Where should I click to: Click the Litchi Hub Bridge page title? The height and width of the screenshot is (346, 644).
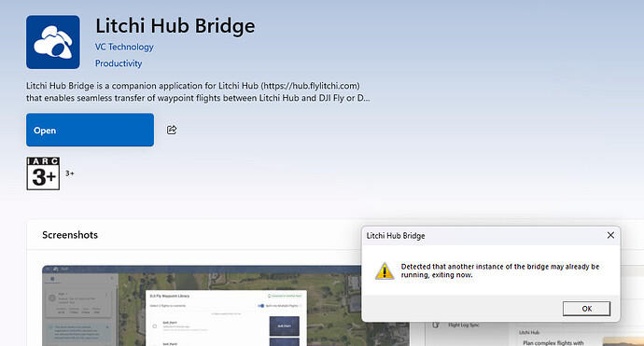(175, 26)
